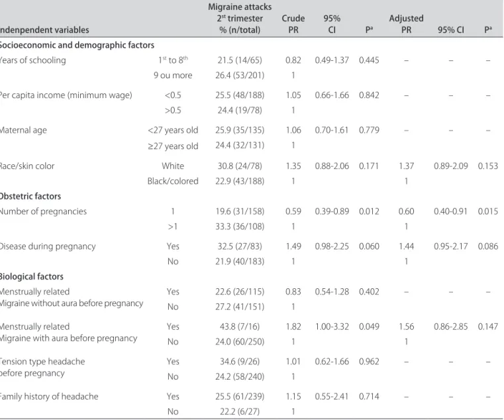Click the P value 0.842
The image size is (504, 420).
click(369, 95)
